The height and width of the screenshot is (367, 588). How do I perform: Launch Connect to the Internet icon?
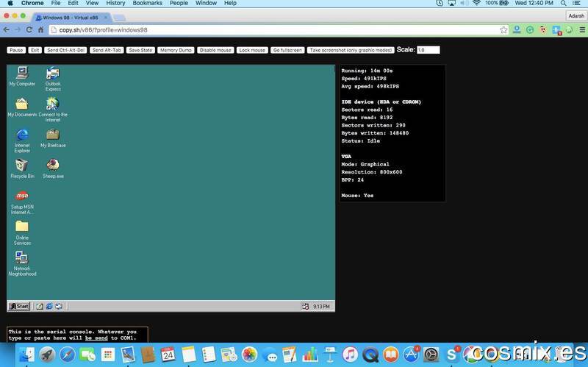pos(53,110)
